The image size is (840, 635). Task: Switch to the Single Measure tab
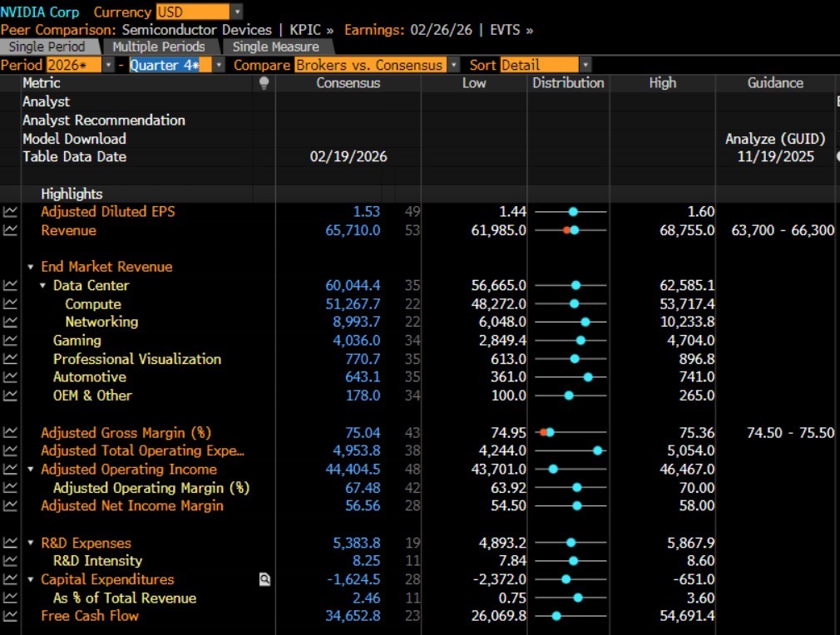point(275,47)
